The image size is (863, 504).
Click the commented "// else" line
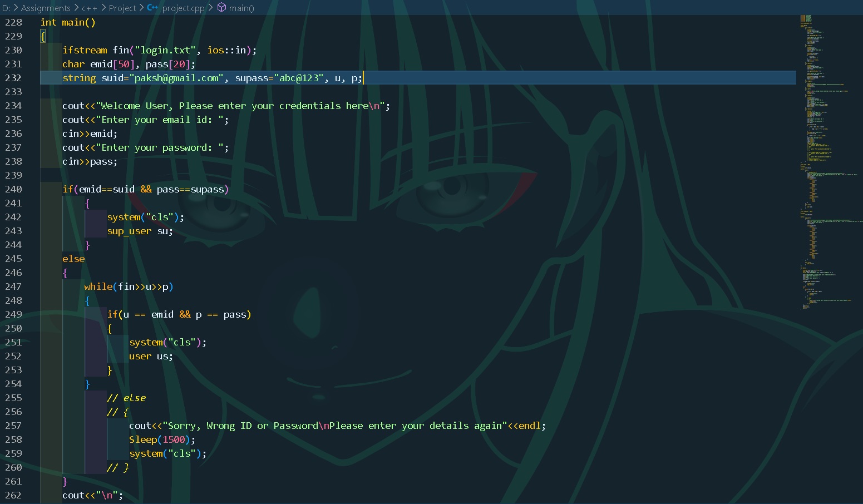(x=126, y=398)
